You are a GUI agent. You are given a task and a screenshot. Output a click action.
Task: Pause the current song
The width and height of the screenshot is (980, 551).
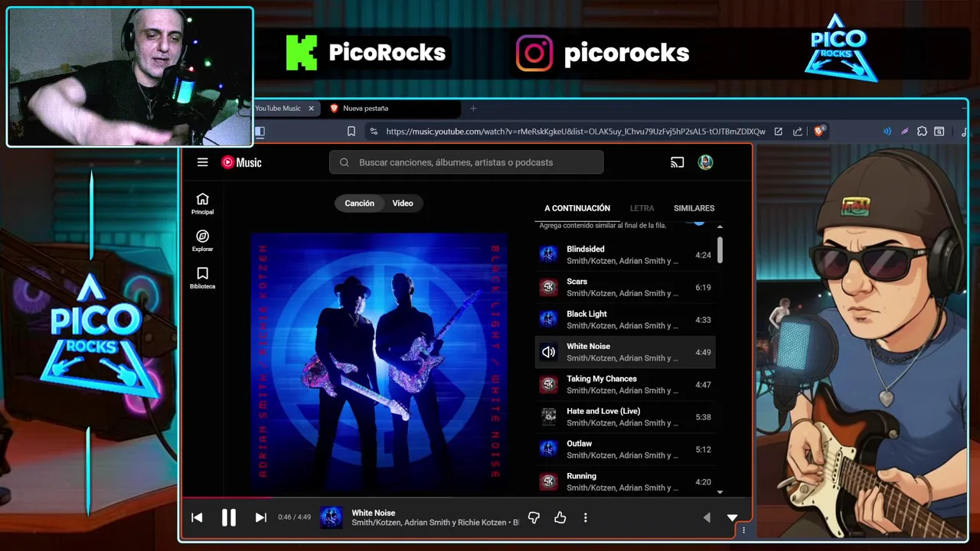[228, 517]
